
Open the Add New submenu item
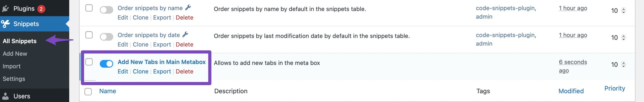coord(15,54)
